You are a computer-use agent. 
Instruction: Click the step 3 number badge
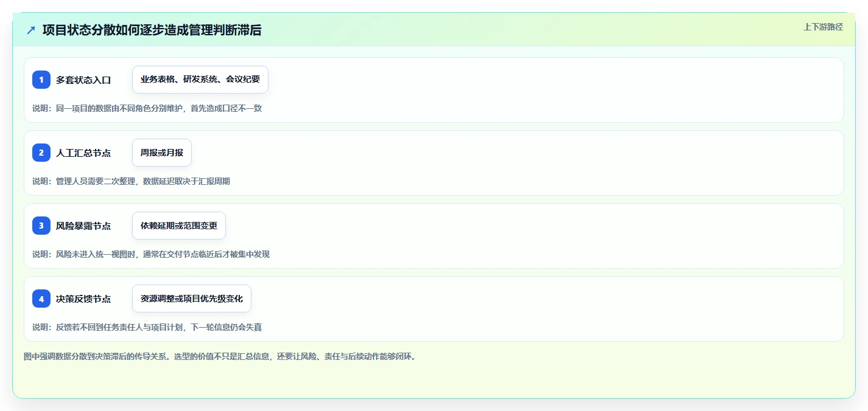click(x=41, y=226)
